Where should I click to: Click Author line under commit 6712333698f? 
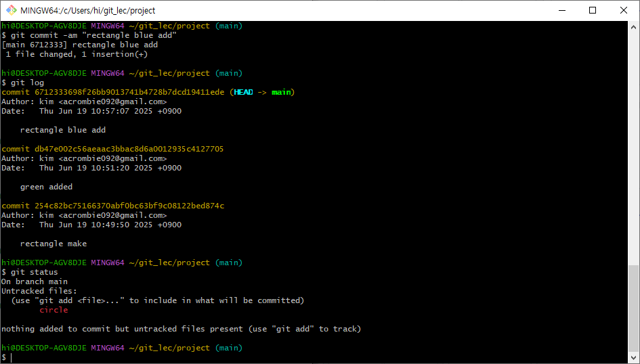tap(84, 101)
